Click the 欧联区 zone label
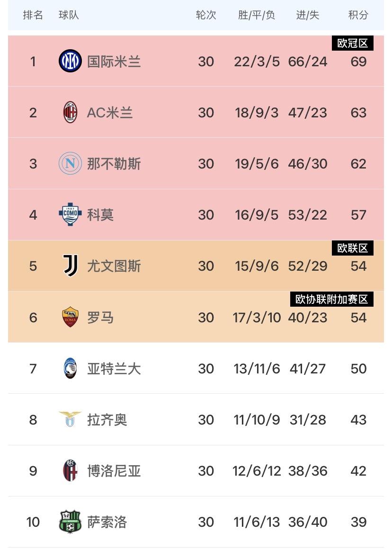 [x=352, y=248]
